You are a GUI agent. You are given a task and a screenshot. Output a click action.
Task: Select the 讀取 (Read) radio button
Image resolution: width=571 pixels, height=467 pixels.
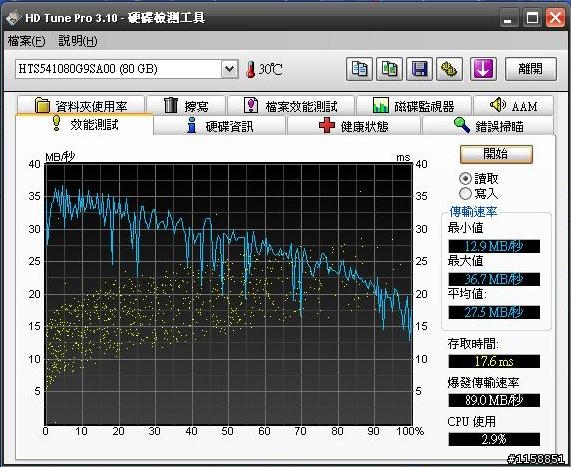pyautogui.click(x=465, y=178)
